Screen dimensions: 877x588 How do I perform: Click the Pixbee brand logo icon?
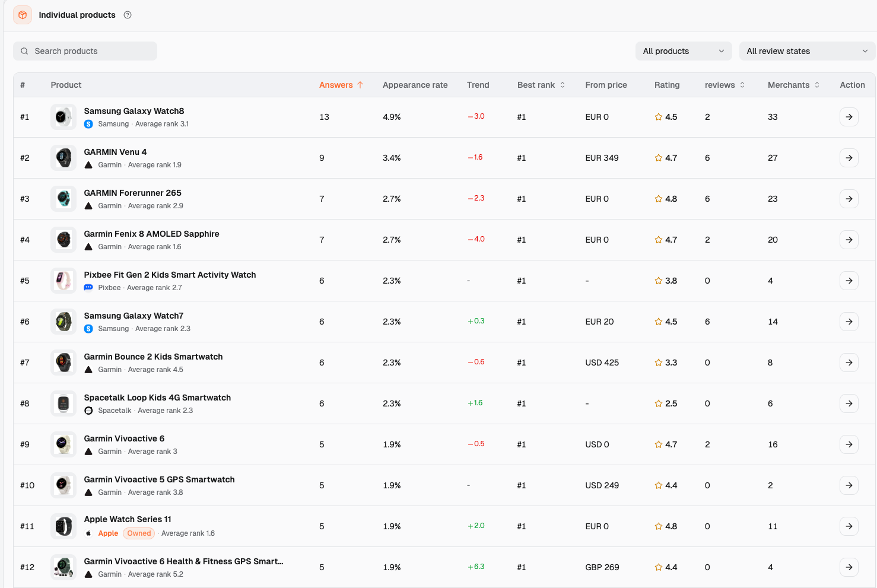point(88,288)
